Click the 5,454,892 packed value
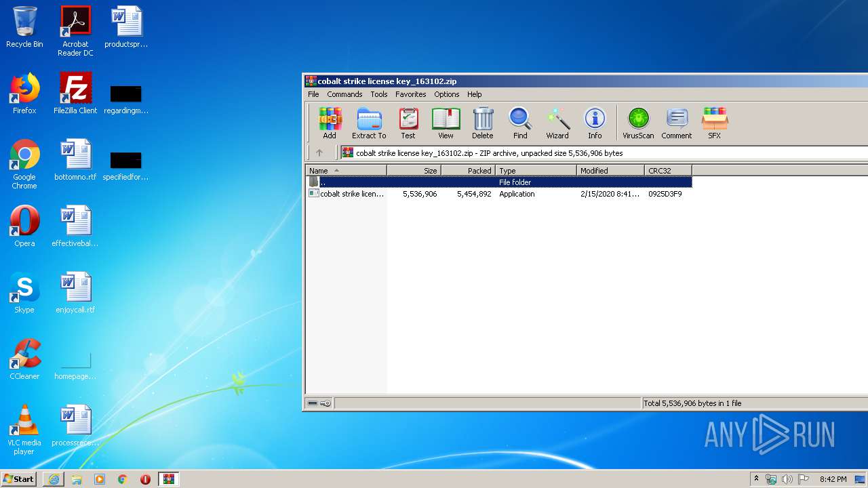This screenshot has width=868, height=488. coord(474,194)
